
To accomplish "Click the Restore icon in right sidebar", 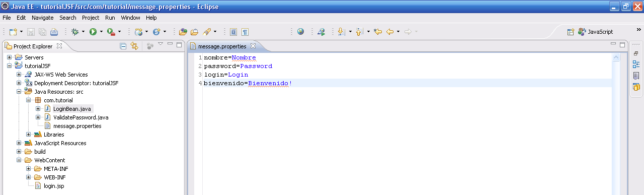I will click(x=636, y=53).
